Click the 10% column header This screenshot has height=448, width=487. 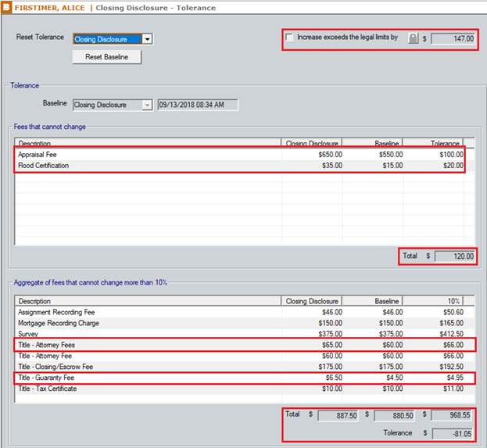point(434,300)
